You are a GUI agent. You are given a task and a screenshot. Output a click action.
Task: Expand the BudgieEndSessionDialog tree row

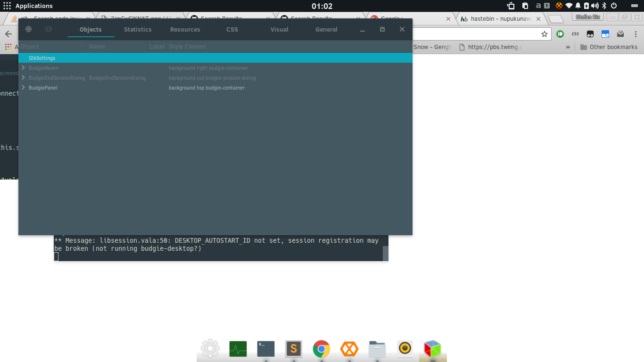pos(23,78)
